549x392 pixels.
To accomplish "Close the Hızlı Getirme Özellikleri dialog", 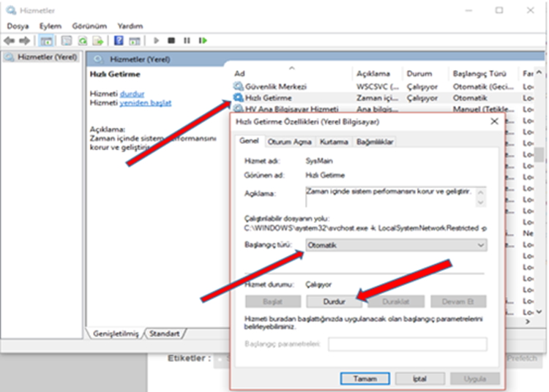I will click(x=494, y=121).
